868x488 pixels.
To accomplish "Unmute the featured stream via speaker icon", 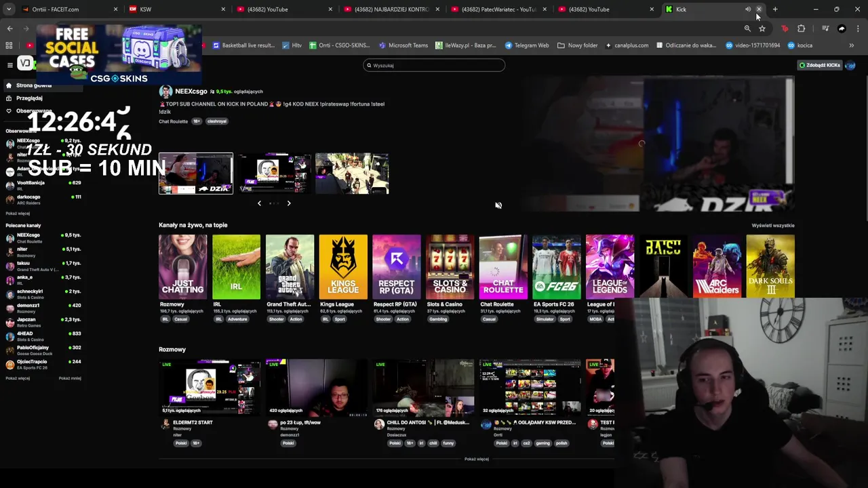I will point(498,205).
